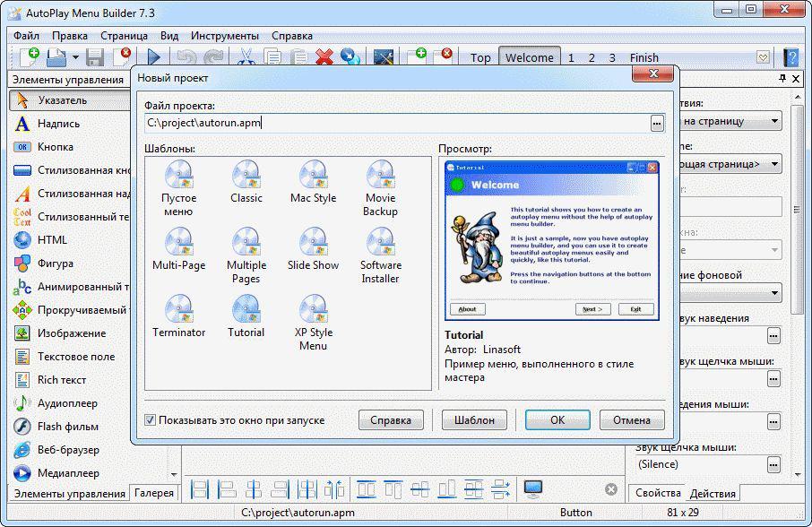
Task: Click the blue question mark Help icon
Action: point(791,57)
